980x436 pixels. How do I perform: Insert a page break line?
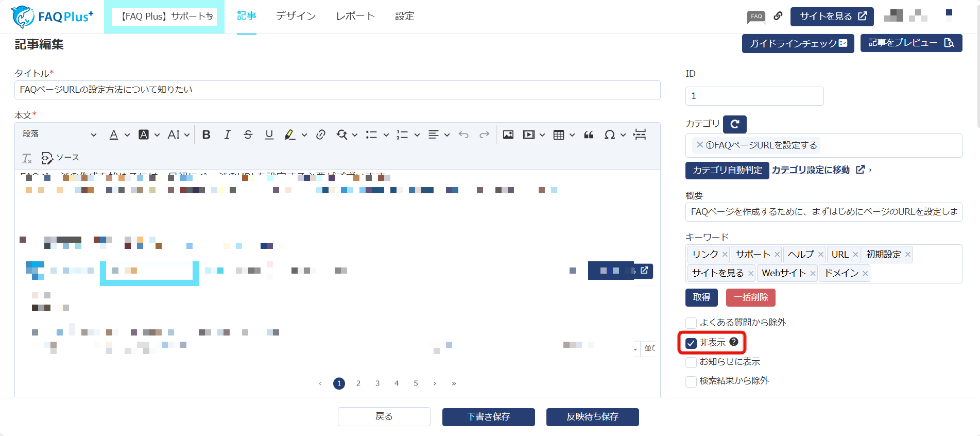coord(640,135)
